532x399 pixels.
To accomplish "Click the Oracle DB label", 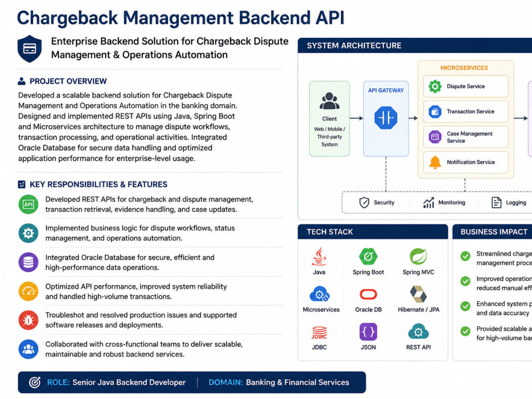I will pos(368,310).
